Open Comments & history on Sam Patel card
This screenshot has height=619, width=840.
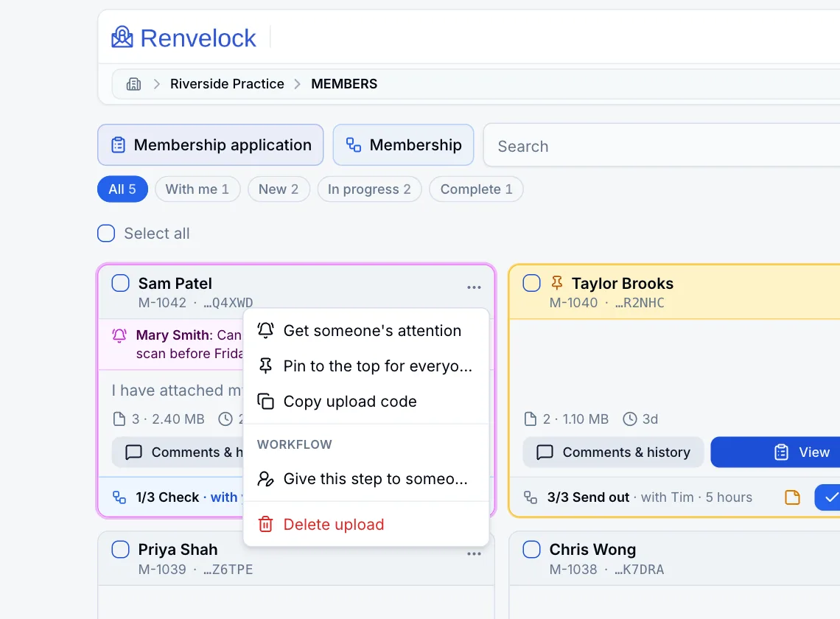(x=178, y=452)
